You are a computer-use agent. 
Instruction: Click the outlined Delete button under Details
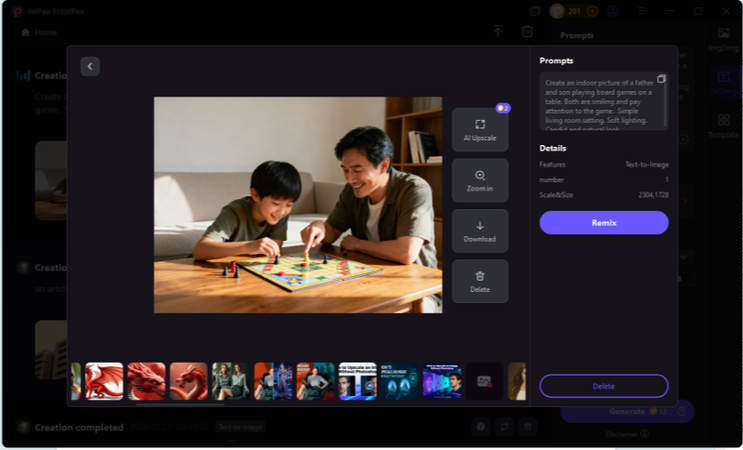coord(604,386)
